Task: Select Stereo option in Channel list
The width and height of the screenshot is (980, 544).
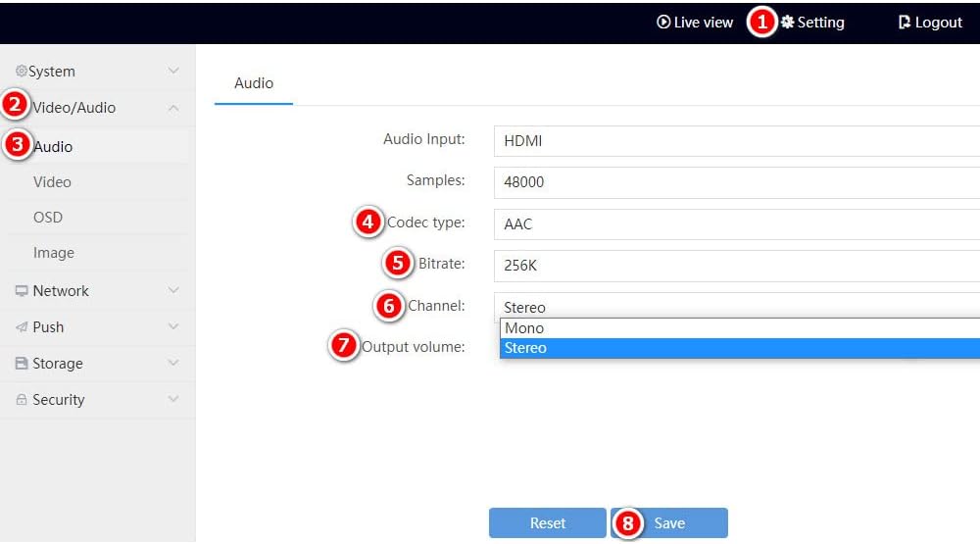Action: pos(740,348)
